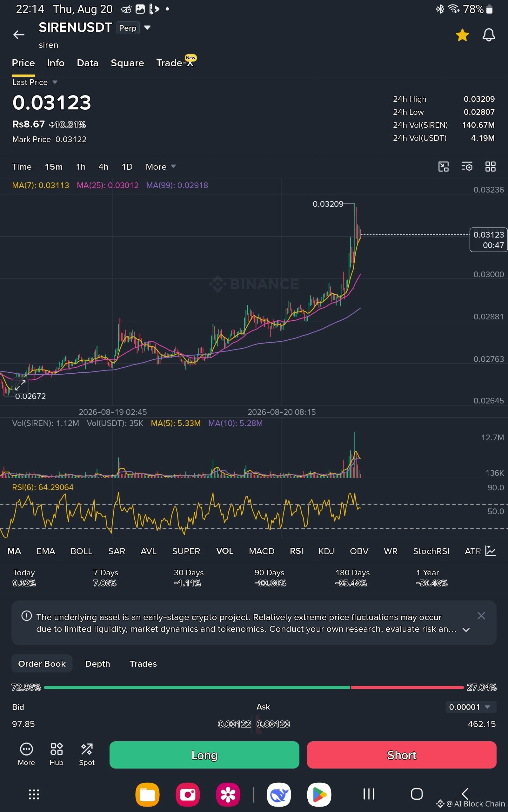Toggle the AVL indicator

pos(149,551)
